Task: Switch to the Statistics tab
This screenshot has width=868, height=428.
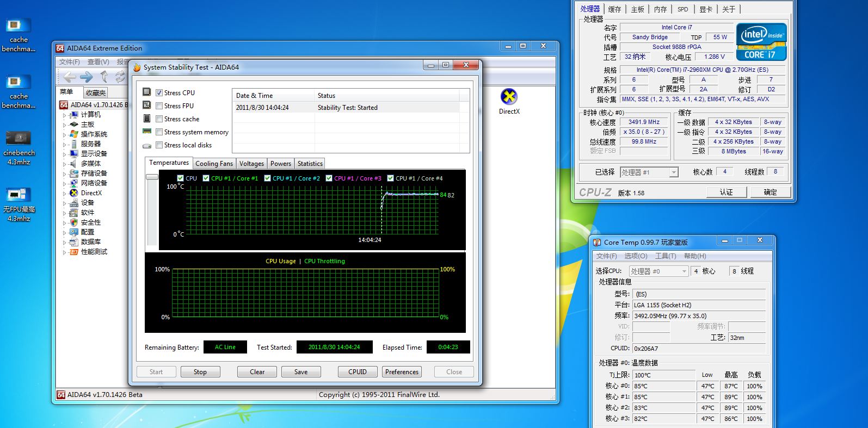Action: (x=310, y=164)
